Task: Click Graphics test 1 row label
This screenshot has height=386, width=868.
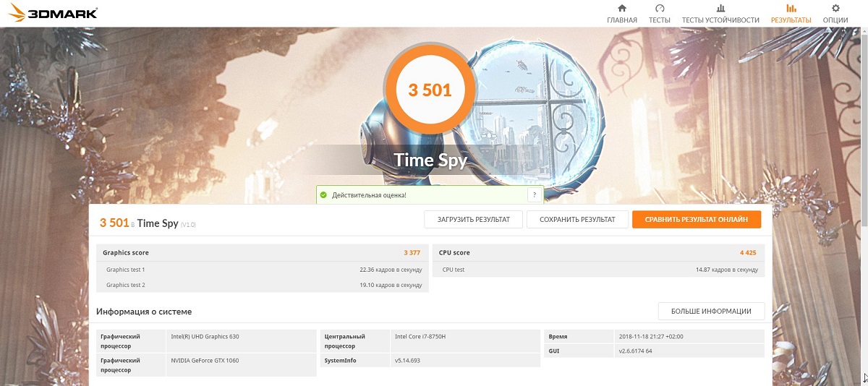Action: 126,270
